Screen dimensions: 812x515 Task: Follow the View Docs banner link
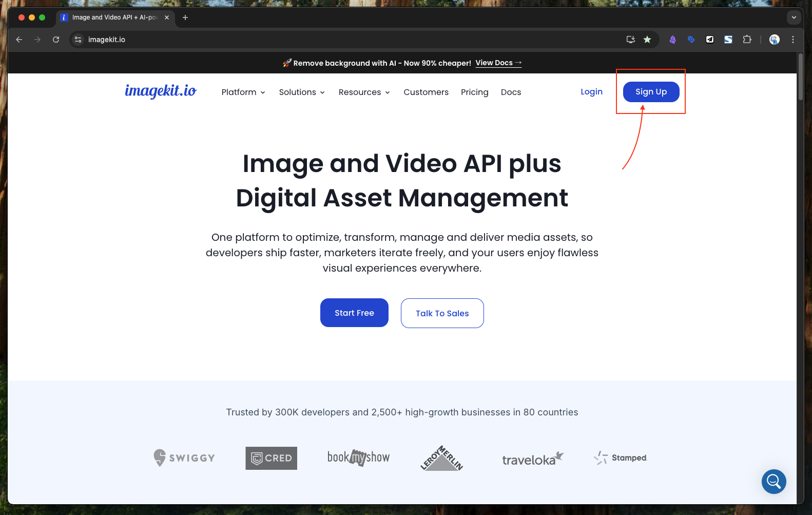coord(498,63)
